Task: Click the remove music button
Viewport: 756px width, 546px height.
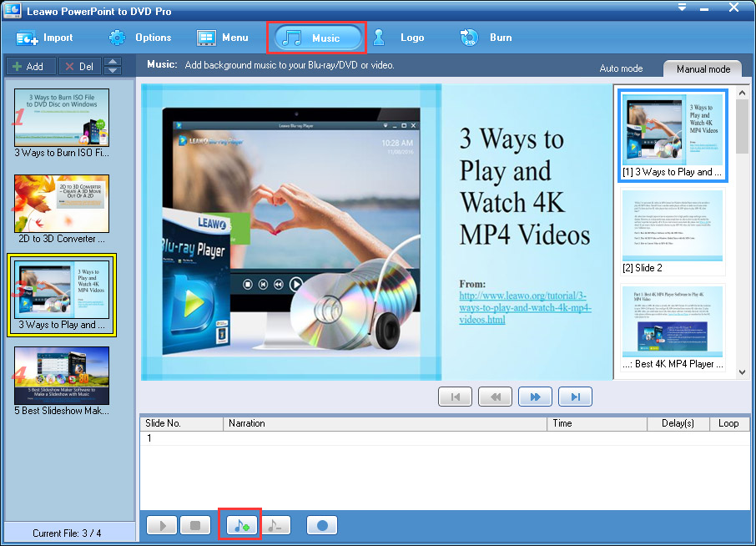Action: coord(276,526)
